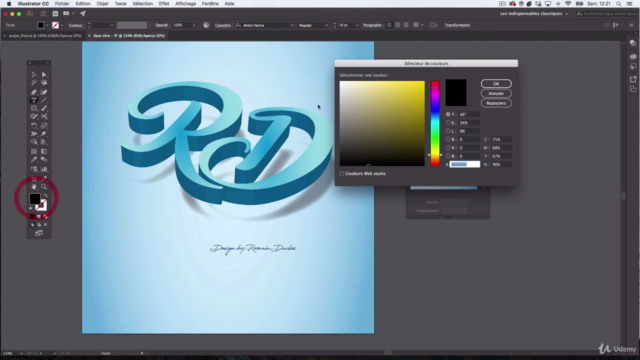
Task: Select the L brightness radio button
Action: coord(448,131)
